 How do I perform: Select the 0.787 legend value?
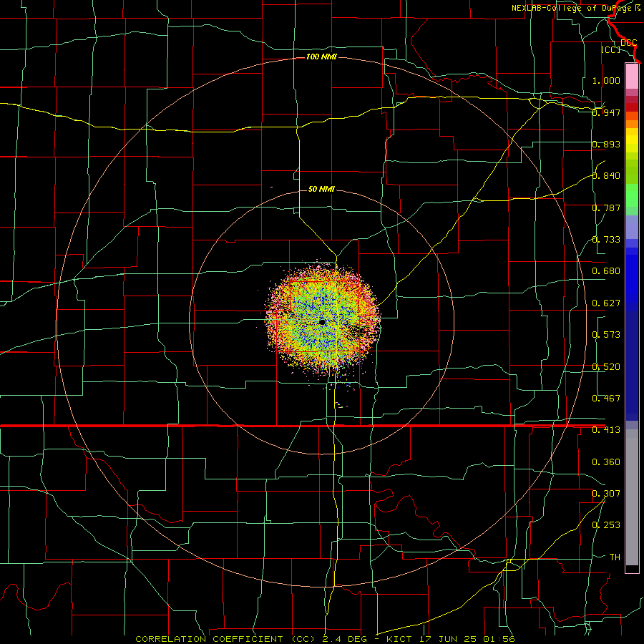(606, 208)
